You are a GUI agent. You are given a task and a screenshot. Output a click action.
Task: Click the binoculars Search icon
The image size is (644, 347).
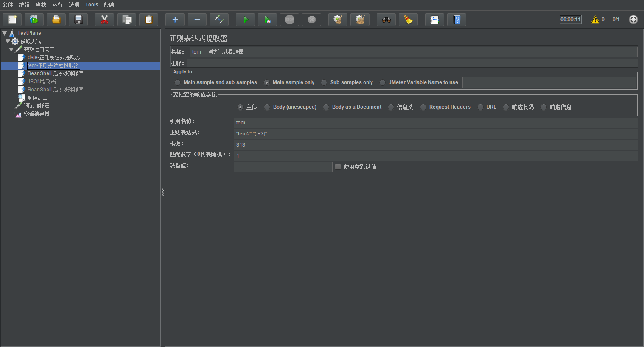[x=386, y=20]
